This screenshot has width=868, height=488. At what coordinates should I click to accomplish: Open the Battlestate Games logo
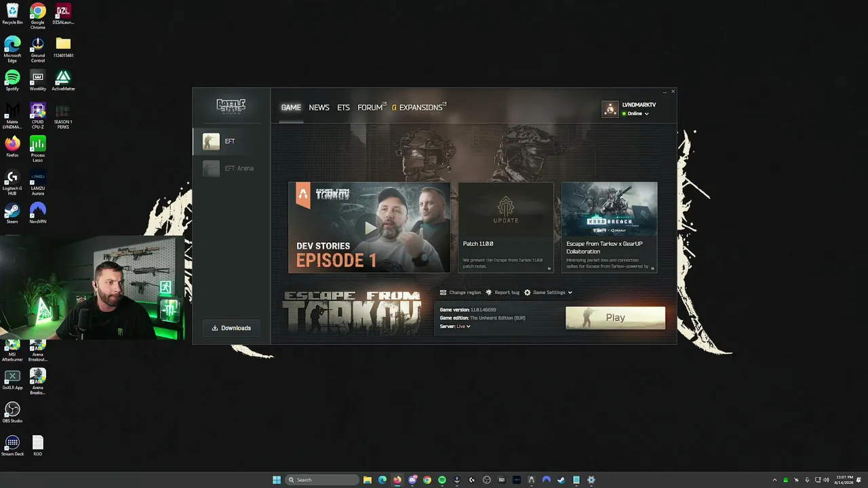coord(231,106)
